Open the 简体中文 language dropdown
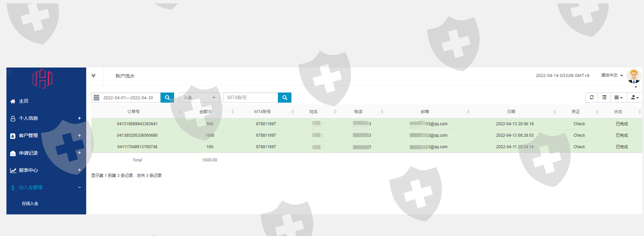Image resolution: width=644 pixels, height=236 pixels. click(612, 75)
